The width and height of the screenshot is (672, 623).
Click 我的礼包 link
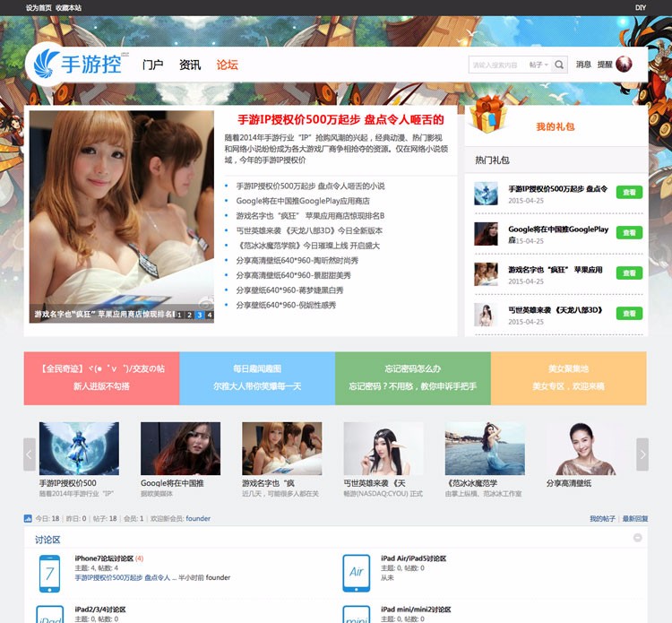click(x=556, y=126)
